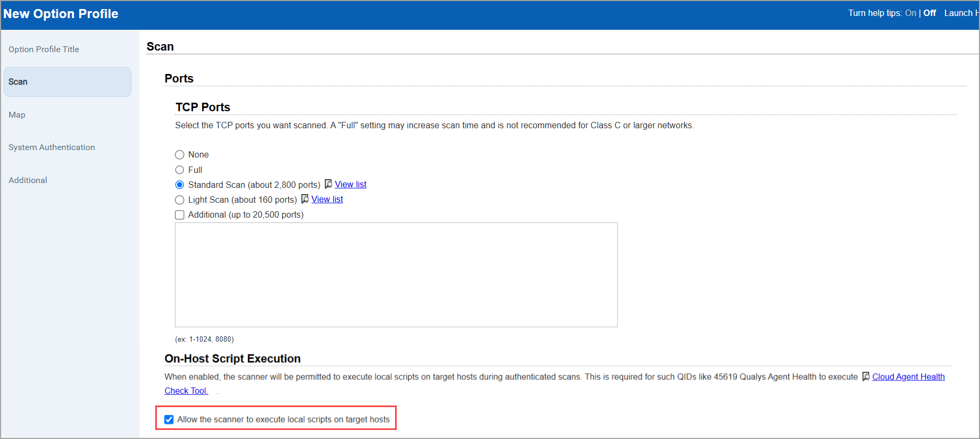Click the Launch Help link in header

[961, 13]
